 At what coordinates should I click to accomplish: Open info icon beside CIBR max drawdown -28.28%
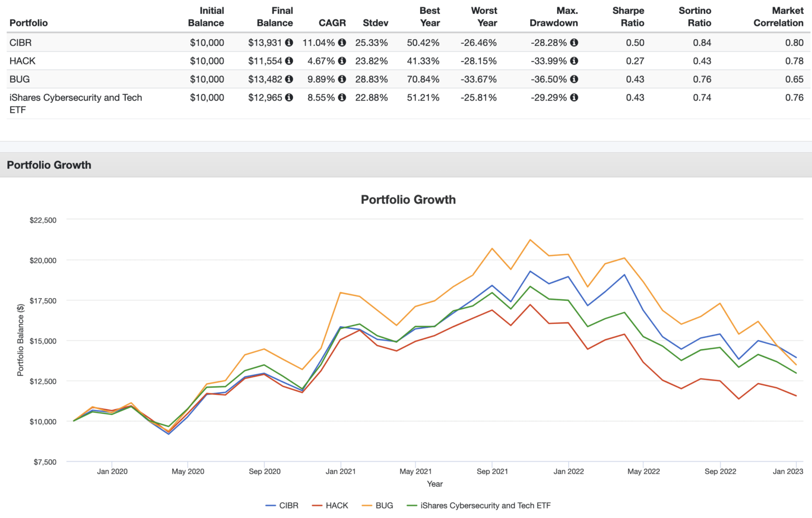574,43
